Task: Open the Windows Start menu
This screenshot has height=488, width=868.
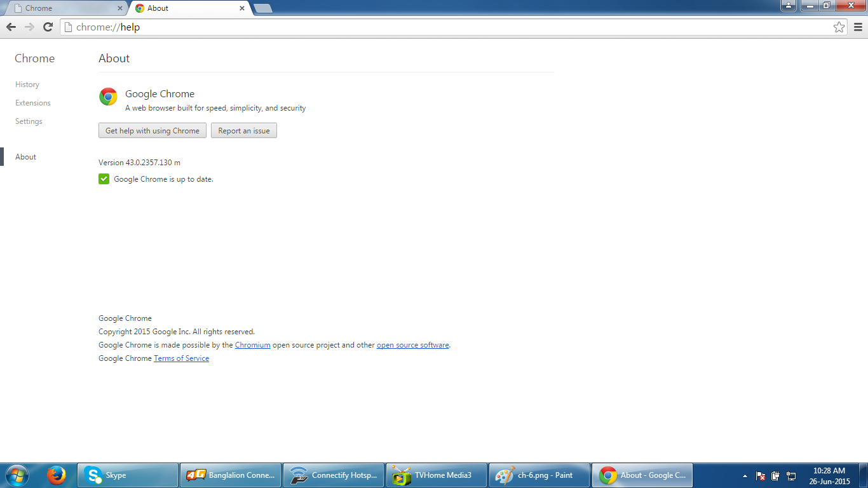Action: 17,475
